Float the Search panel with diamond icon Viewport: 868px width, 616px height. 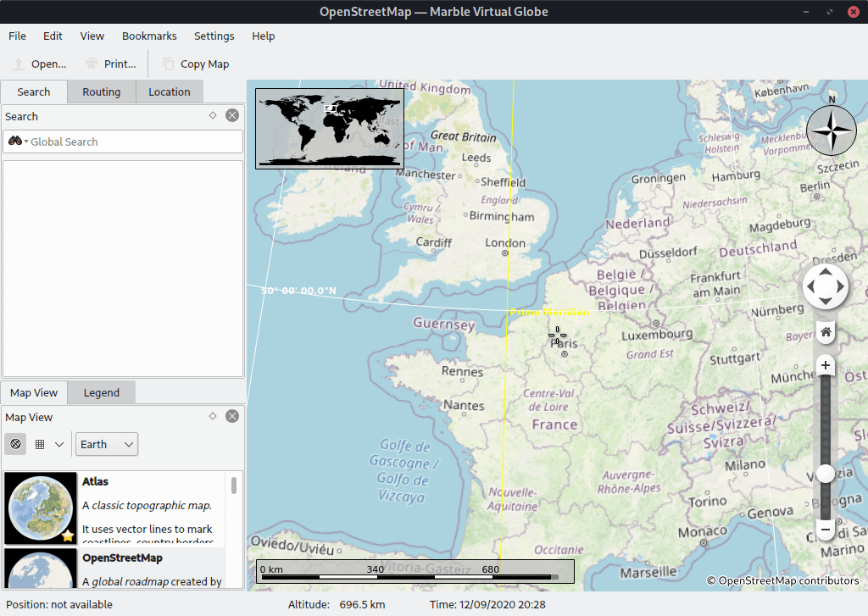(x=213, y=115)
